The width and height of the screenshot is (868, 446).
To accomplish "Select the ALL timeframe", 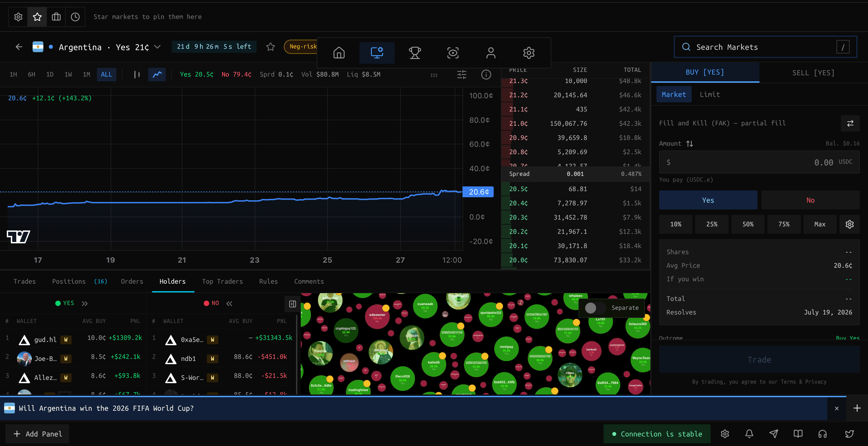I will click(x=106, y=75).
